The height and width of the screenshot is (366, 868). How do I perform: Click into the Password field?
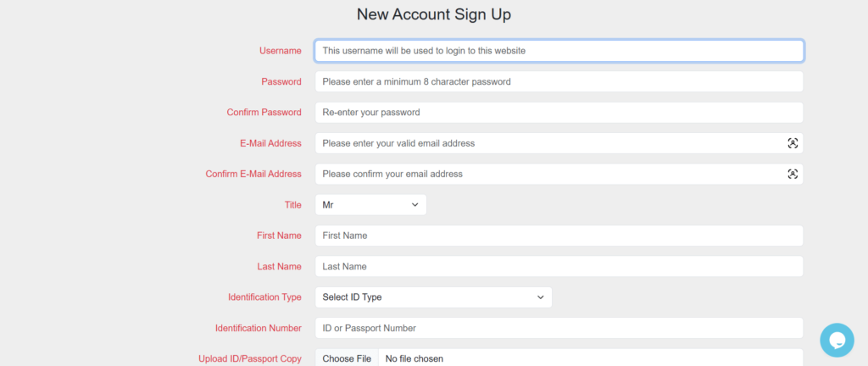[559, 81]
